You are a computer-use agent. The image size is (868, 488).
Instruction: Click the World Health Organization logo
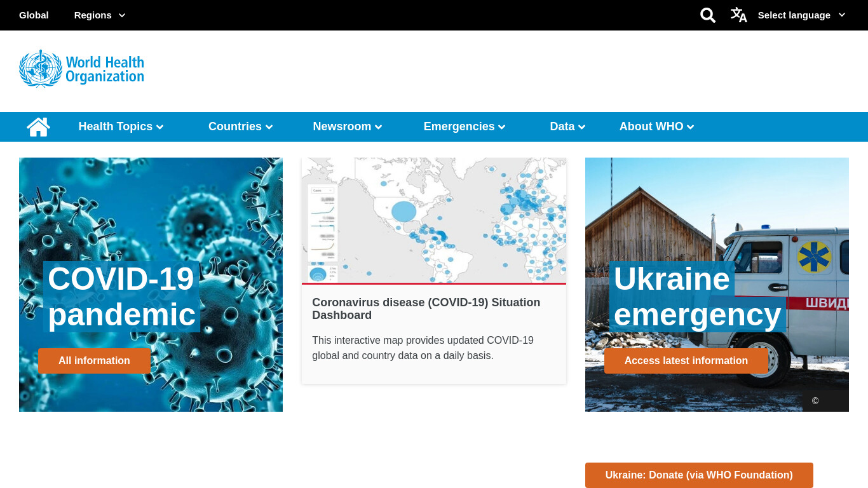point(81,69)
